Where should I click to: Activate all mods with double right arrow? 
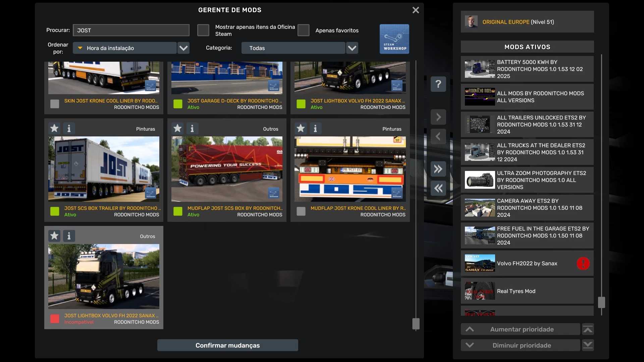(438, 169)
